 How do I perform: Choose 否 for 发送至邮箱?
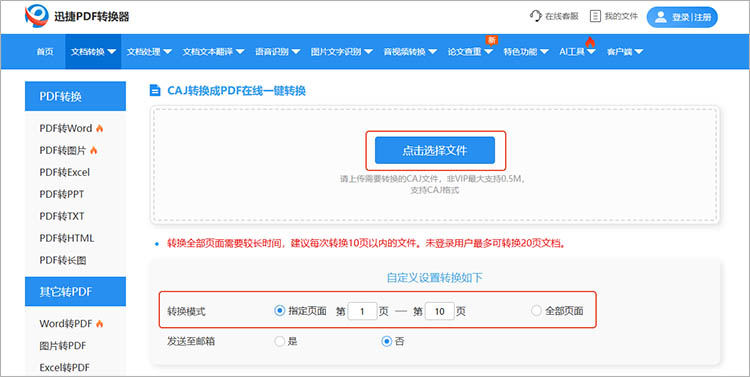386,341
